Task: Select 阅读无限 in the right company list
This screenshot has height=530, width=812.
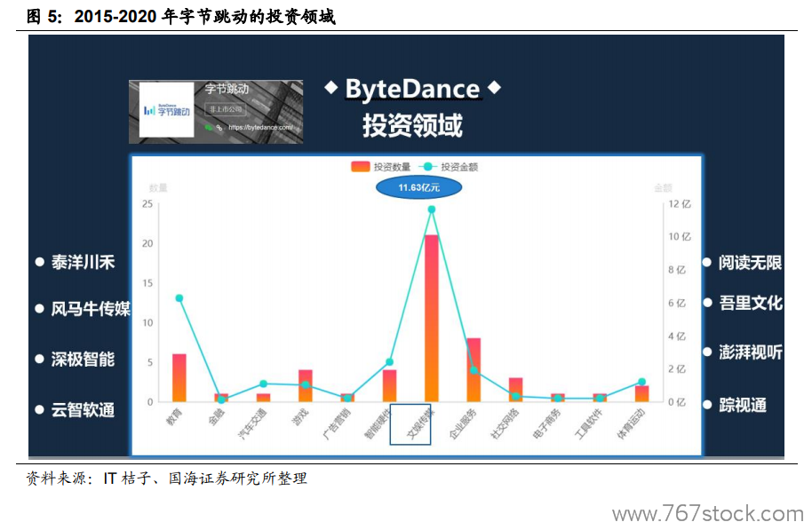Action: point(750,263)
